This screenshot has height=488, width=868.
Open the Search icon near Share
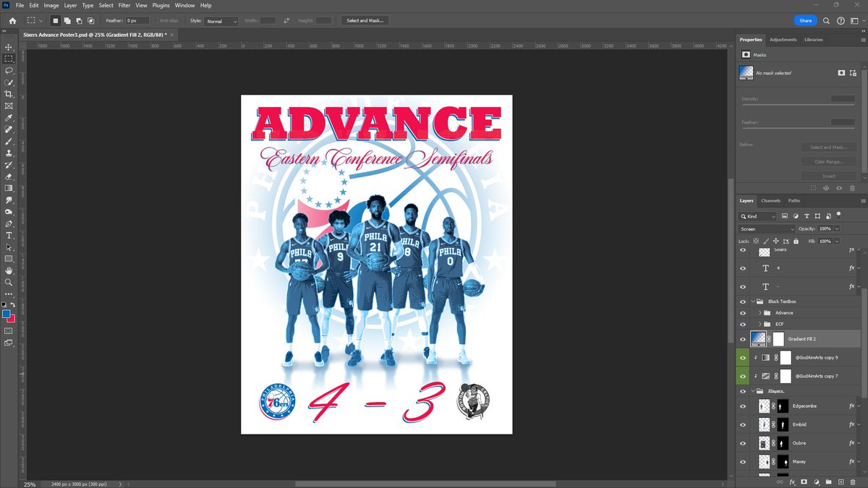[826, 21]
